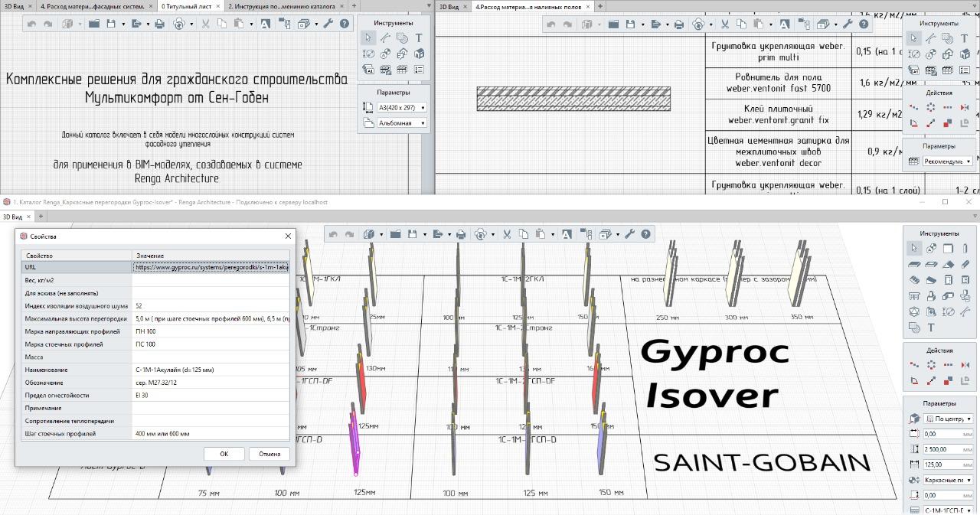This screenshot has width=980, height=515.
Task: Select the column tool in bottom window
Action: 965,248
